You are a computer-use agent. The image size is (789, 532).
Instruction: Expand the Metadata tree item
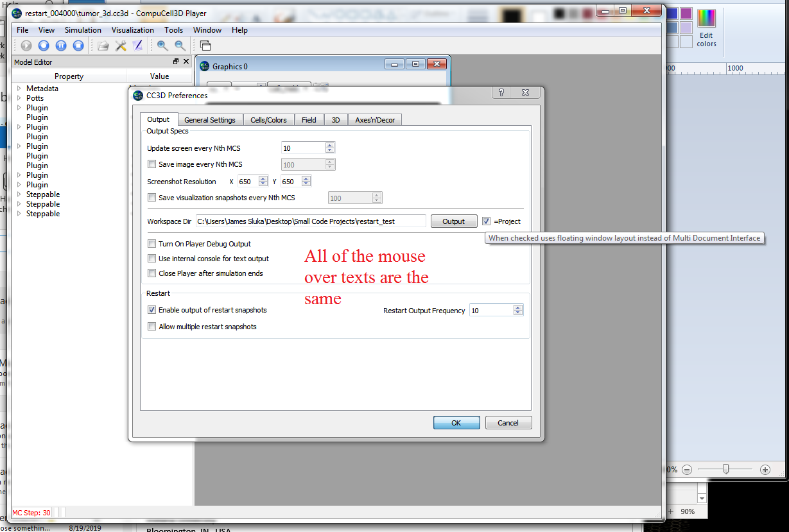pyautogui.click(x=19, y=88)
